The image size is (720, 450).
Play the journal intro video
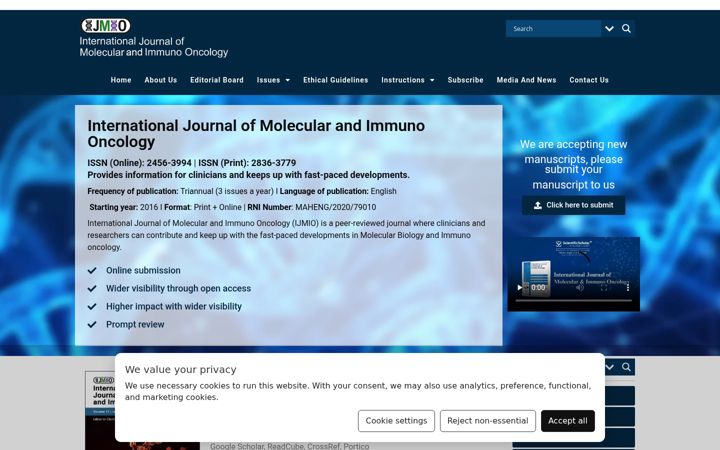pos(519,287)
